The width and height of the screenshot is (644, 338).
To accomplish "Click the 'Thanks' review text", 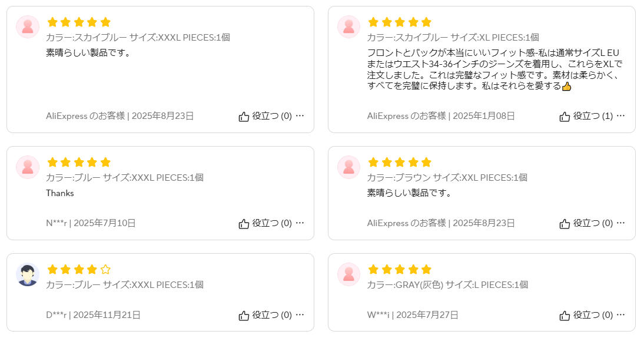I will [60, 193].
